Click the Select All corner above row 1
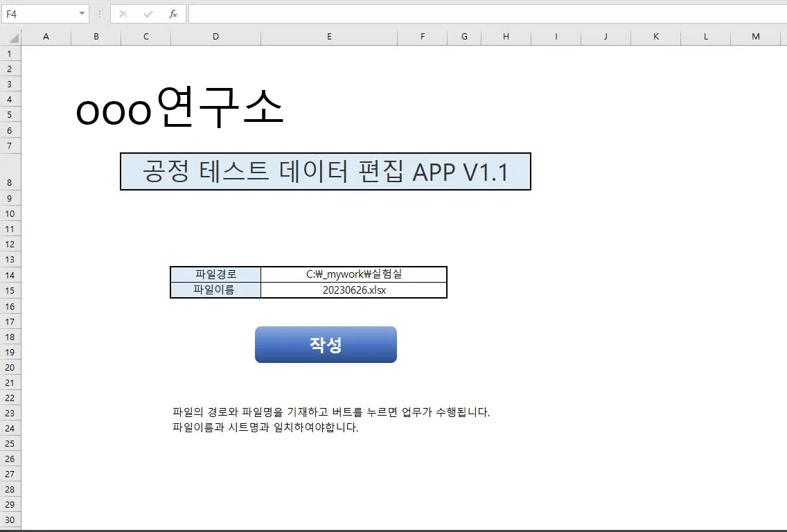Viewport: 787px width, 532px height. click(13, 37)
